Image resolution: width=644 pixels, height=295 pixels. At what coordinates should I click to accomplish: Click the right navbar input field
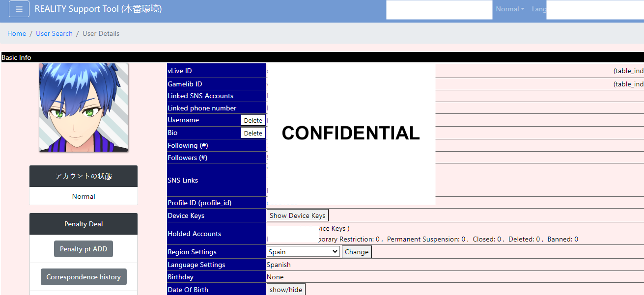(595, 10)
